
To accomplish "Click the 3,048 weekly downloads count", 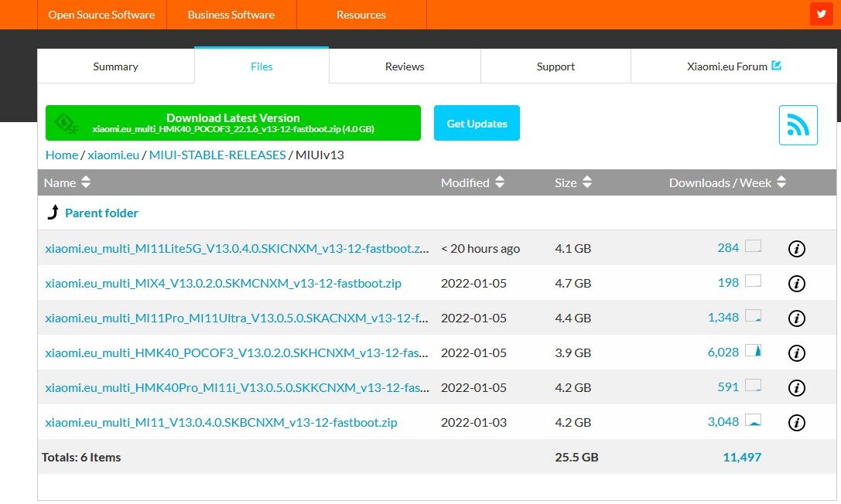I will click(723, 421).
